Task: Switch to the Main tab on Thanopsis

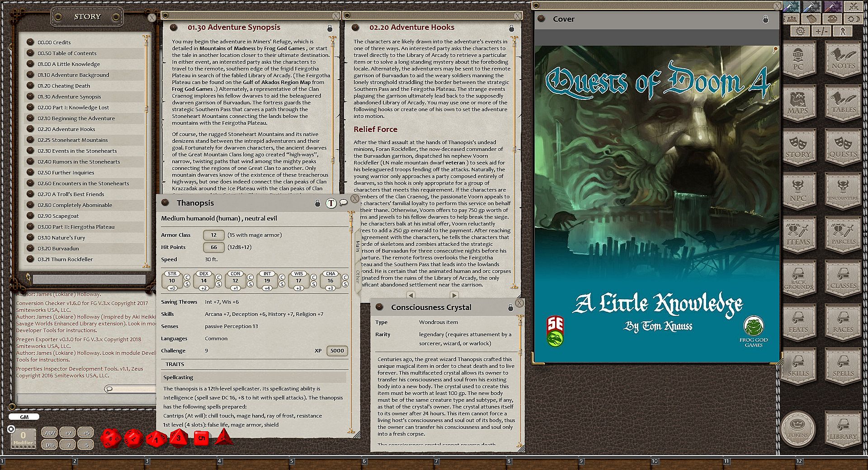Action: [x=358, y=246]
